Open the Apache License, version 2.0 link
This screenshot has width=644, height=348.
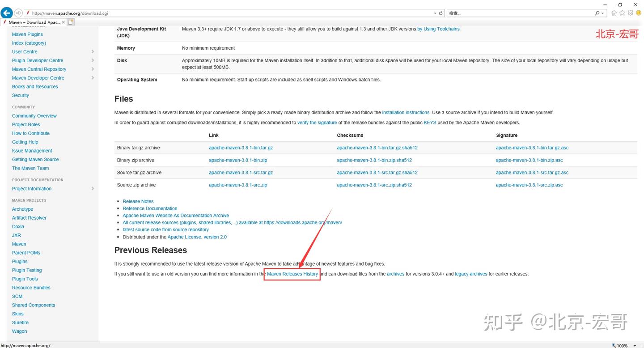click(x=197, y=237)
